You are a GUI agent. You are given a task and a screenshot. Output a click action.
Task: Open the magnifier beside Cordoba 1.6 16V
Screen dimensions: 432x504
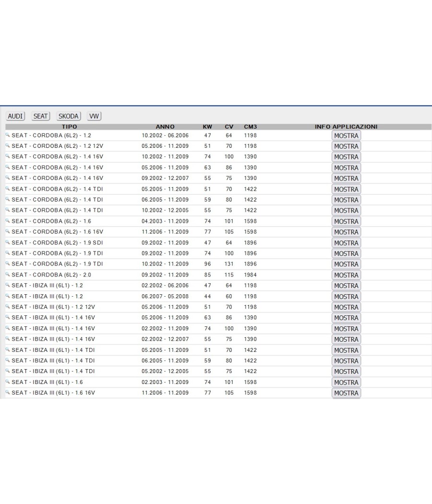point(8,231)
